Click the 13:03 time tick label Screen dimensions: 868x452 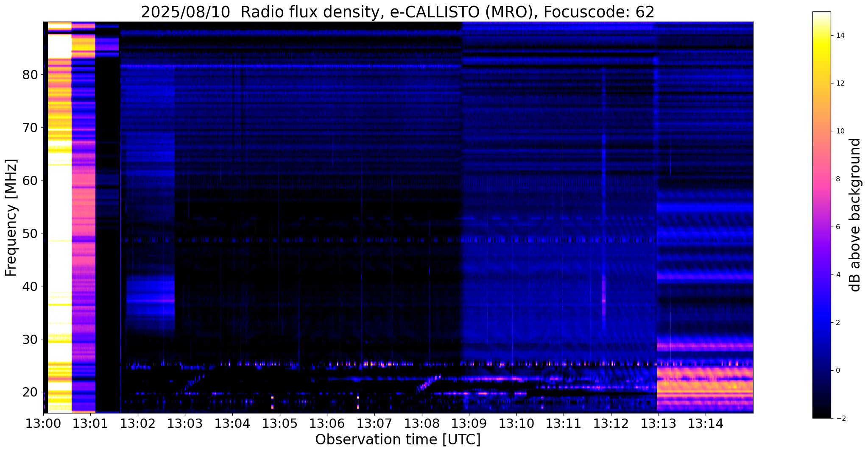coord(185,424)
